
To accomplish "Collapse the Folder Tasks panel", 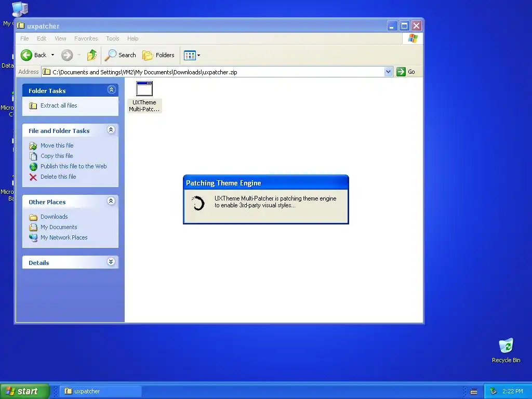I will (111, 89).
